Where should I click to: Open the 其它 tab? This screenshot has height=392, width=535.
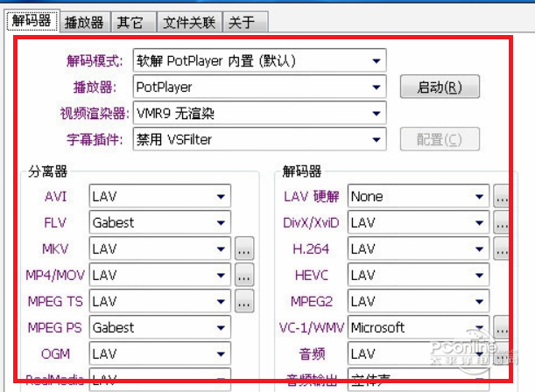coord(134,23)
